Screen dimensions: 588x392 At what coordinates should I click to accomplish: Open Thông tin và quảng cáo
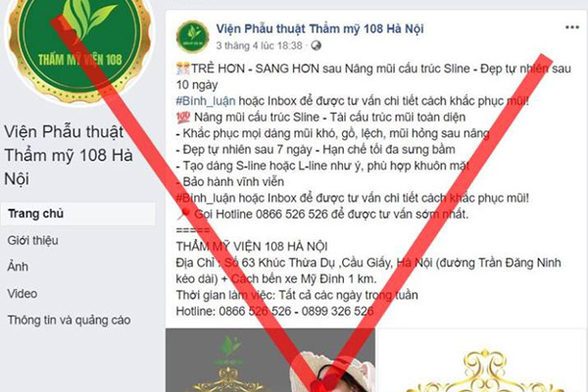(69, 320)
